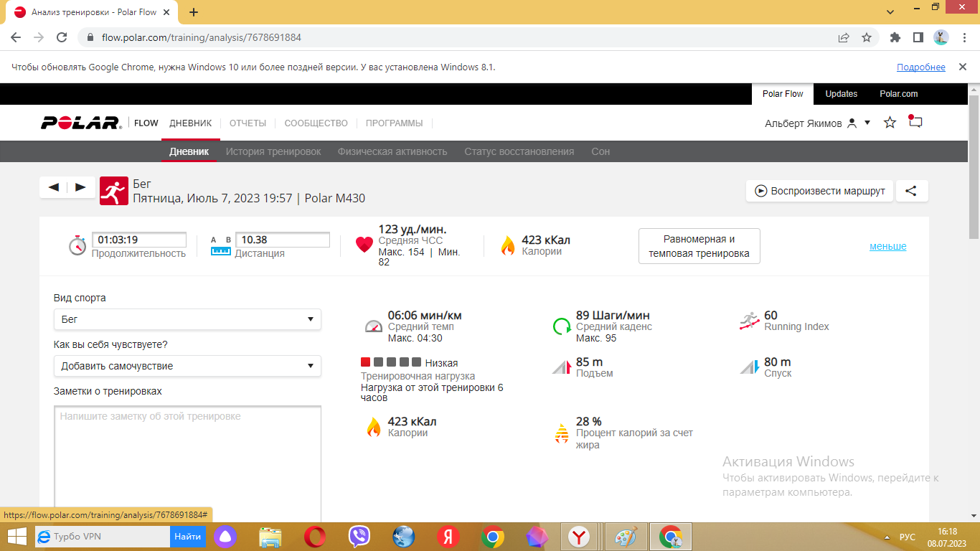The height and width of the screenshot is (551, 980).
Task: Click the меньше link
Action: click(x=887, y=246)
